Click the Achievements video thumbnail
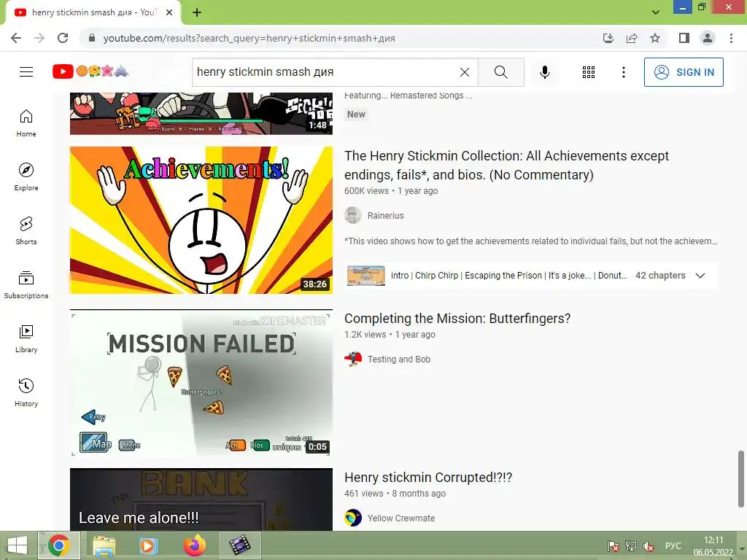747x560 pixels. [201, 220]
